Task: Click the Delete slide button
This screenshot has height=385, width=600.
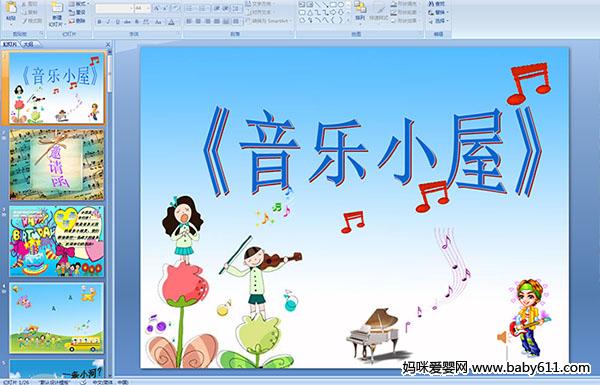Action: [x=78, y=21]
